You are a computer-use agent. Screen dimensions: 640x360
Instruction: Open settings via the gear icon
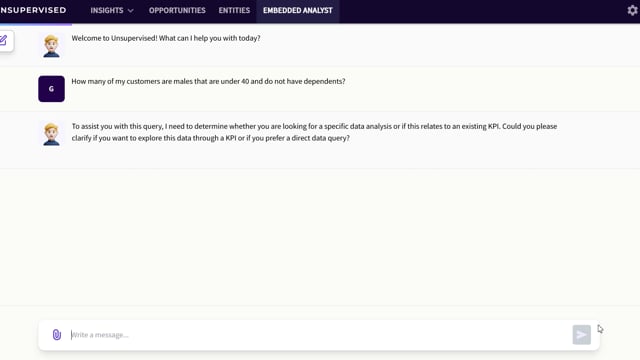[x=632, y=10]
